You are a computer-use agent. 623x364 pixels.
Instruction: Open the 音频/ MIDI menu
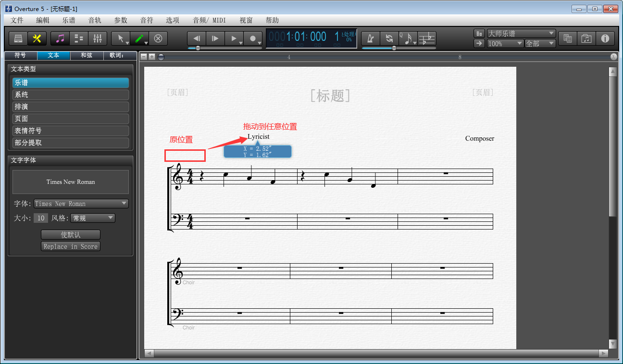(209, 20)
